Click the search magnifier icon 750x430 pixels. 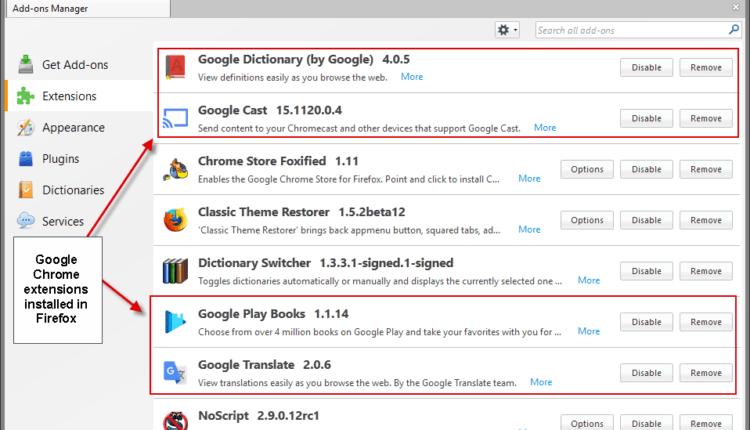(x=733, y=30)
